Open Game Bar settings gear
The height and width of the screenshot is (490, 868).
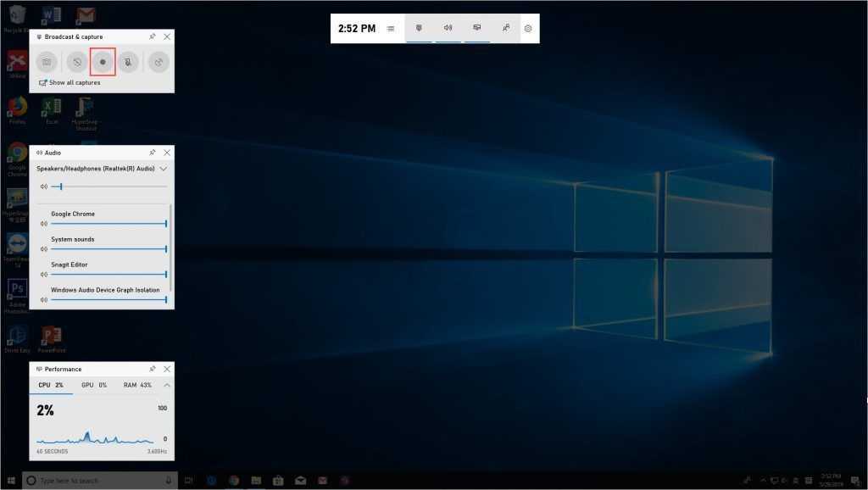(528, 29)
